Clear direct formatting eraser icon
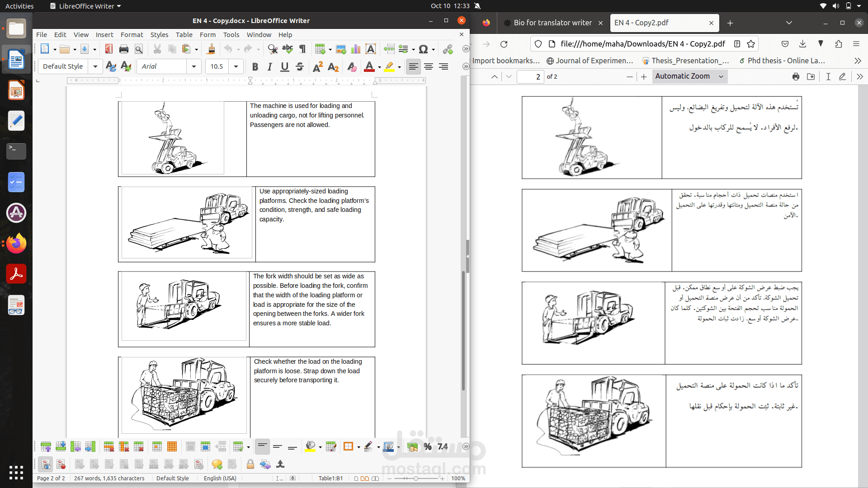The height and width of the screenshot is (488, 868). click(x=352, y=67)
